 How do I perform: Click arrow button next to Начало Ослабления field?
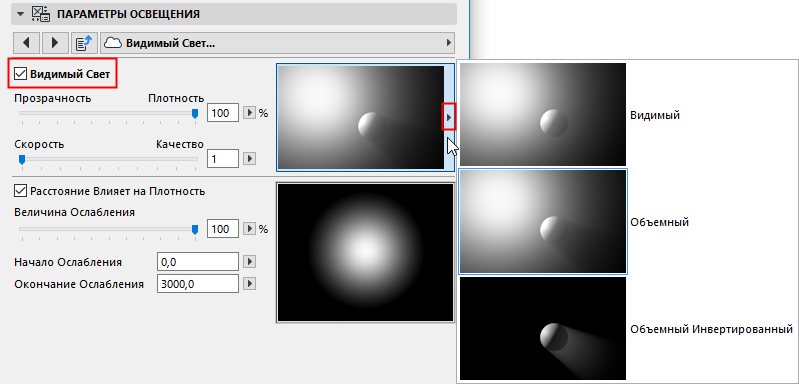point(249,262)
